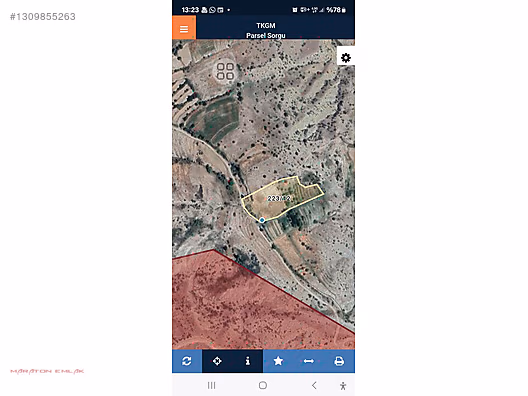Select the horizontal arrow measure tool
This screenshot has width=528, height=396.
click(x=308, y=361)
